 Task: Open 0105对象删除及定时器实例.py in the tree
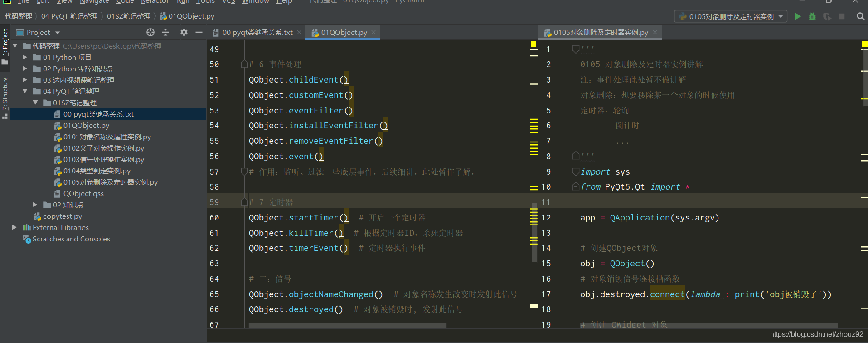(x=111, y=182)
